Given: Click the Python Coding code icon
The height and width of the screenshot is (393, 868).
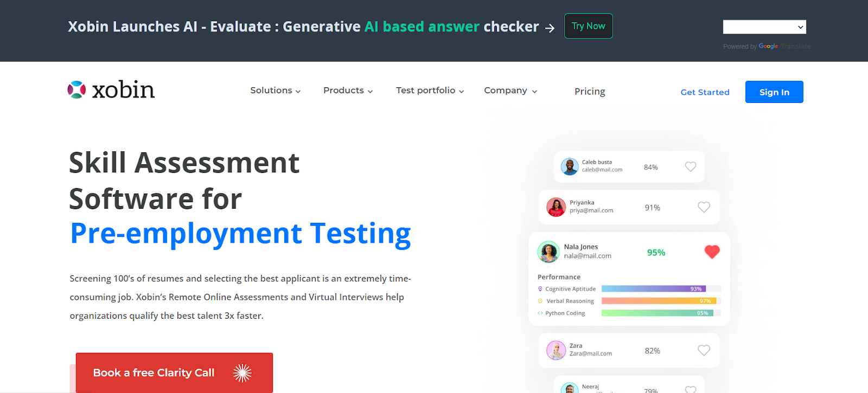Looking at the screenshot, I should [x=540, y=313].
